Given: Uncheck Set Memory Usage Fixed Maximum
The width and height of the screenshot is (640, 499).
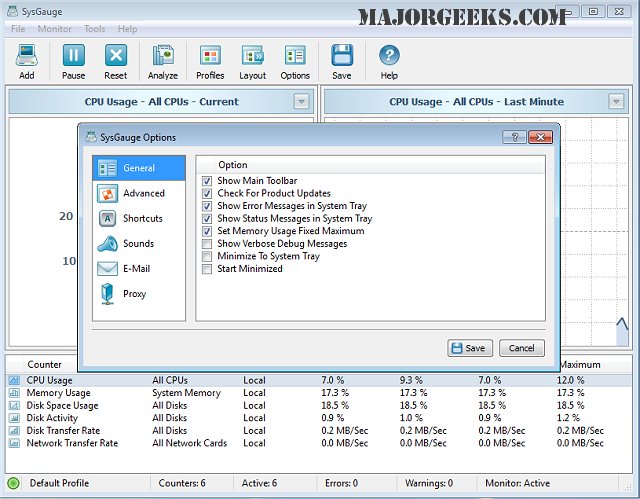Looking at the screenshot, I should click(x=207, y=231).
